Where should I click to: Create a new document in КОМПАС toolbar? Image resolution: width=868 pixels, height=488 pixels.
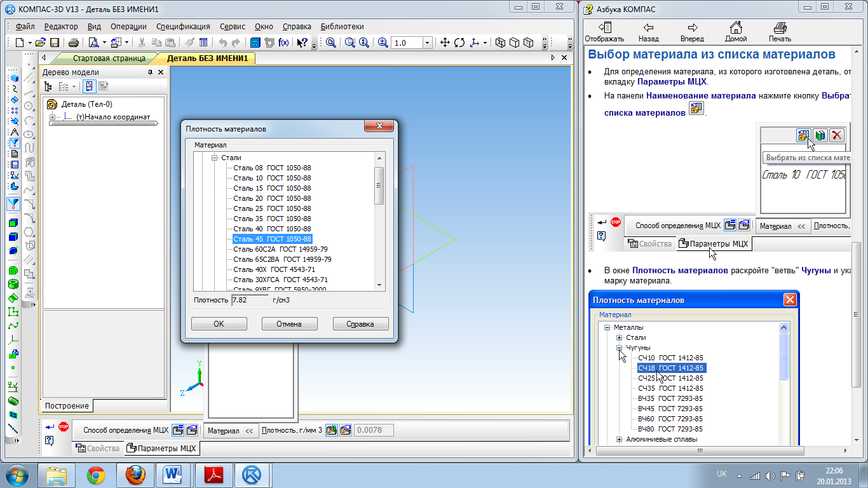[20, 43]
